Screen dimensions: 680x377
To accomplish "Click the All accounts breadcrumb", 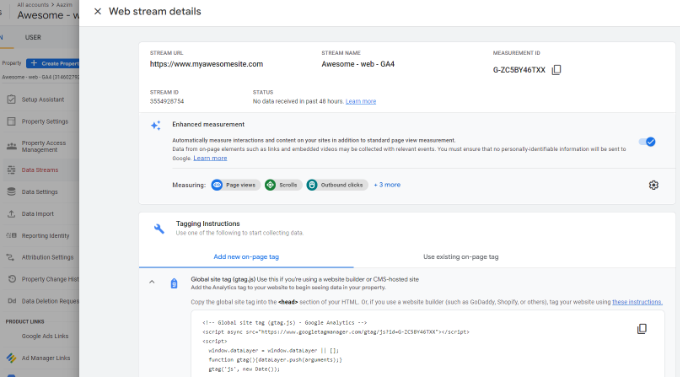I will pyautogui.click(x=33, y=5).
